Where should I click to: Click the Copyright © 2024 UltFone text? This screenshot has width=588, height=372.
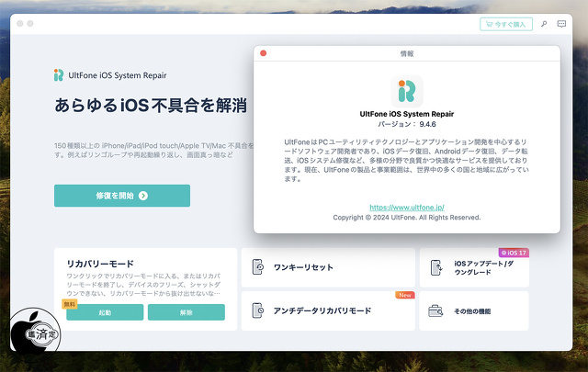tap(407, 218)
